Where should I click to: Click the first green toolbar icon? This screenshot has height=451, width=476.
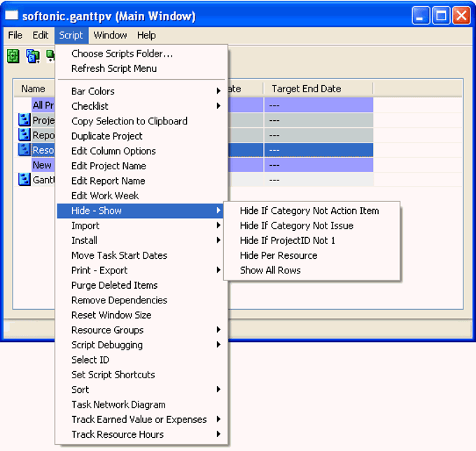click(13, 56)
